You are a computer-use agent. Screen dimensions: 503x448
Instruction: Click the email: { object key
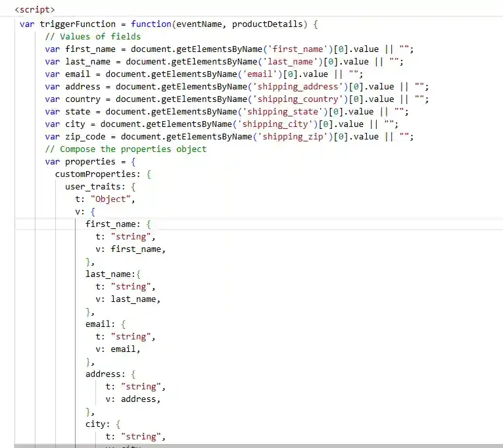coord(105,324)
